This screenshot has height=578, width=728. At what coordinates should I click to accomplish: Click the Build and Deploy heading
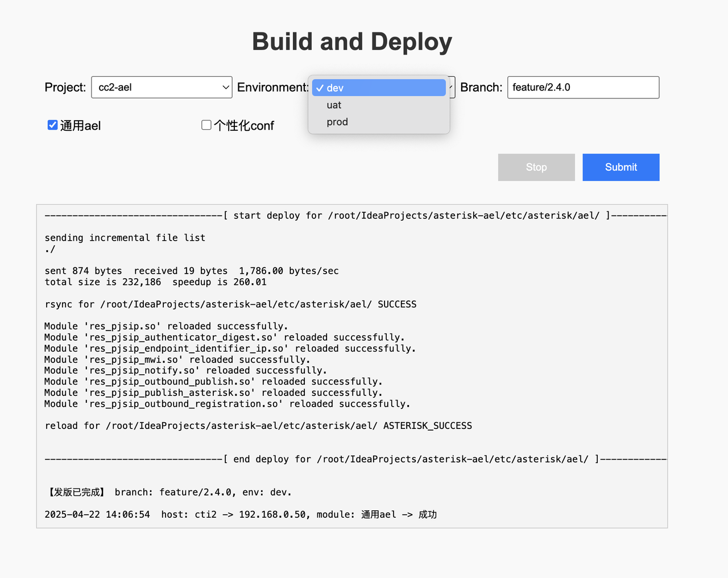coord(352,42)
